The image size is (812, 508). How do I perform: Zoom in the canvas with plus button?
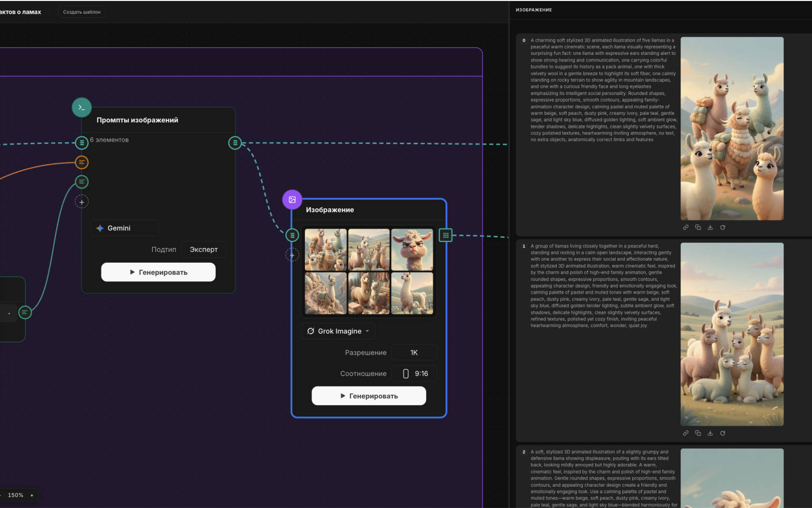[x=32, y=495]
